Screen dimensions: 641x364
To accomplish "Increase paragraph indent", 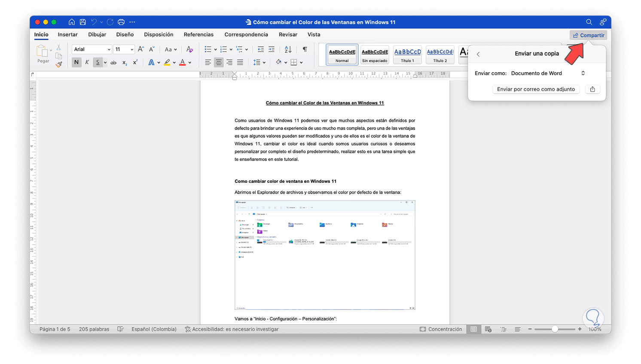I will [x=272, y=49].
